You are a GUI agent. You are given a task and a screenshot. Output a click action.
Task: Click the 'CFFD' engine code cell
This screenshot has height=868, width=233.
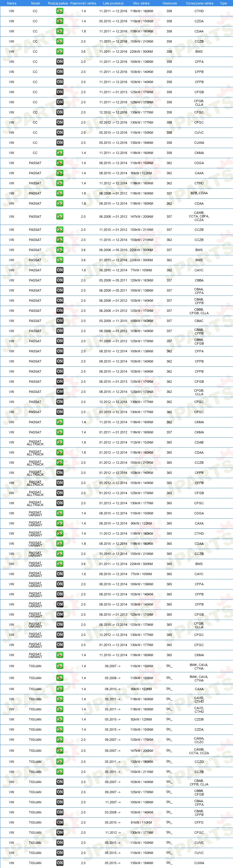199,822
